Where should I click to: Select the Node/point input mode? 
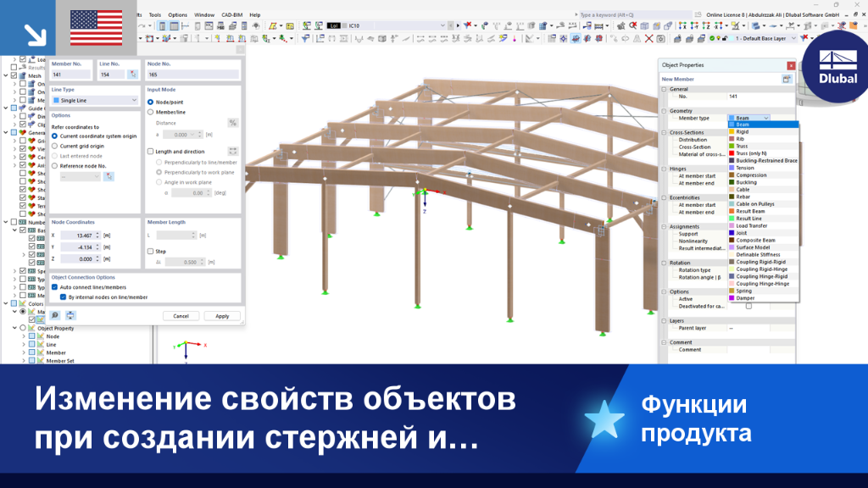(151, 103)
